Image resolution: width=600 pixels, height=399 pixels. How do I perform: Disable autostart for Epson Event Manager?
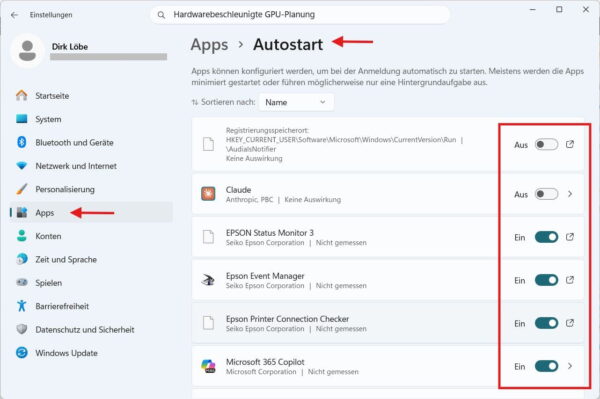coord(546,280)
